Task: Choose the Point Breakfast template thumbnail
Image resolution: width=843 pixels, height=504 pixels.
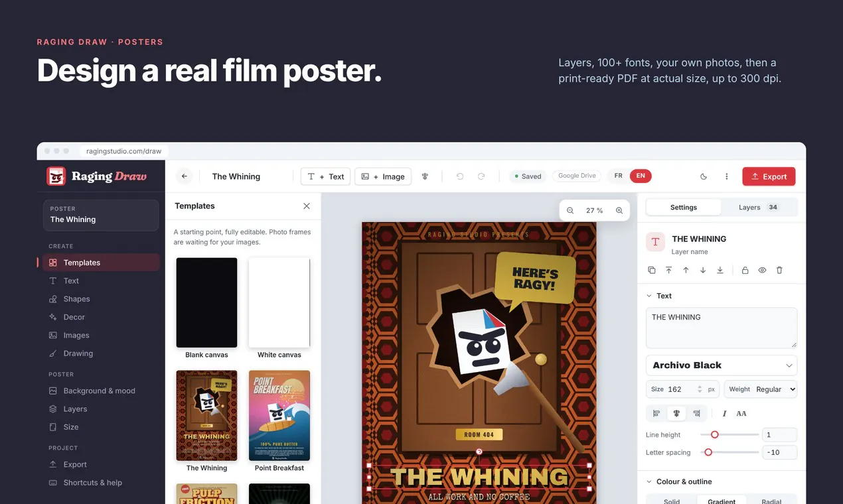Action: (x=279, y=415)
